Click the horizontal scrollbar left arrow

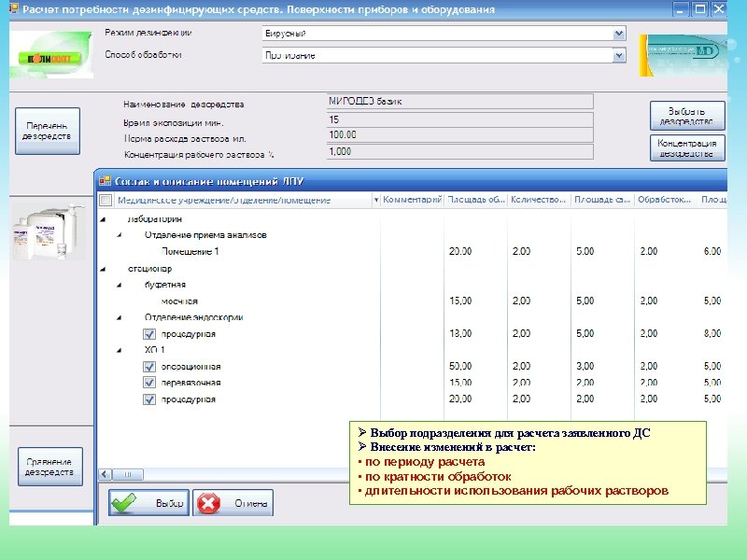(x=106, y=474)
